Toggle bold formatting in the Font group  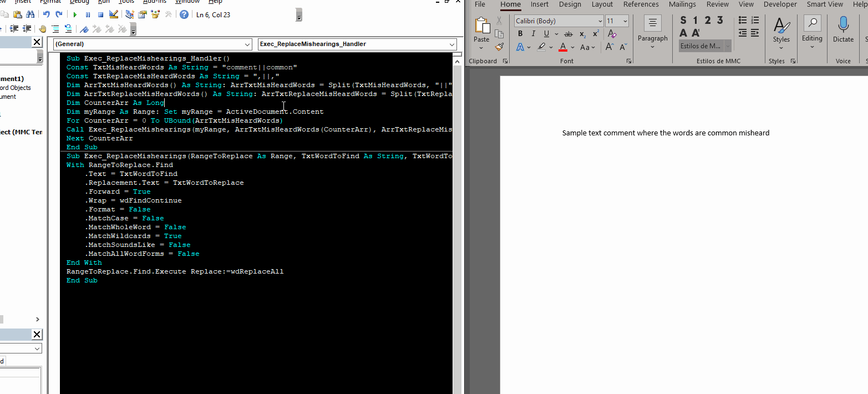tap(520, 33)
